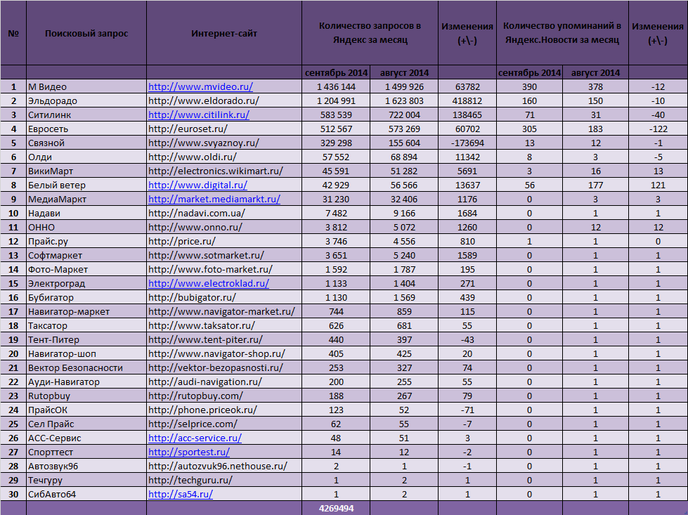The width and height of the screenshot is (688, 515).
Task: Open the sa54.ru hyperlink
Action: (181, 494)
